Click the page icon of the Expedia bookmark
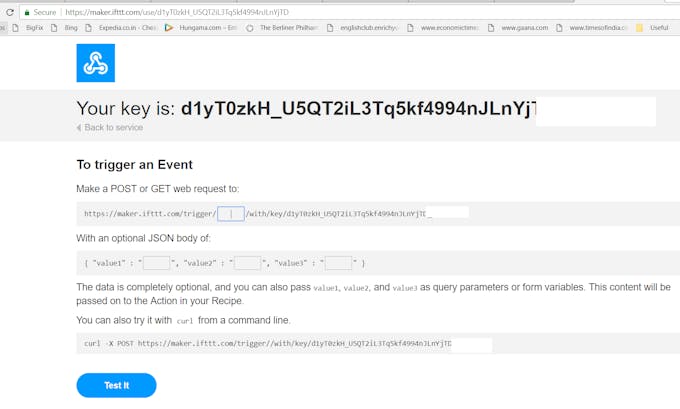Image resolution: width=680 pixels, height=409 pixels. pyautogui.click(x=88, y=28)
